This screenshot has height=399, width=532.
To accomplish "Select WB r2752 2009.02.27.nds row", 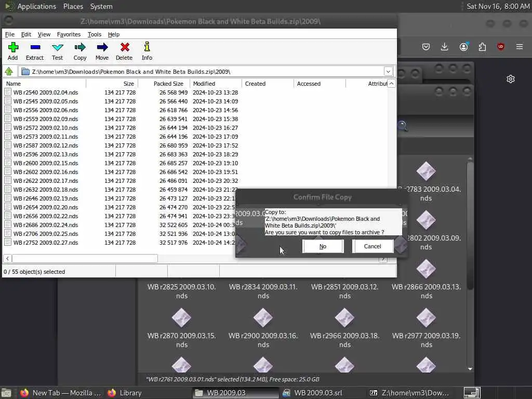I will click(120, 242).
